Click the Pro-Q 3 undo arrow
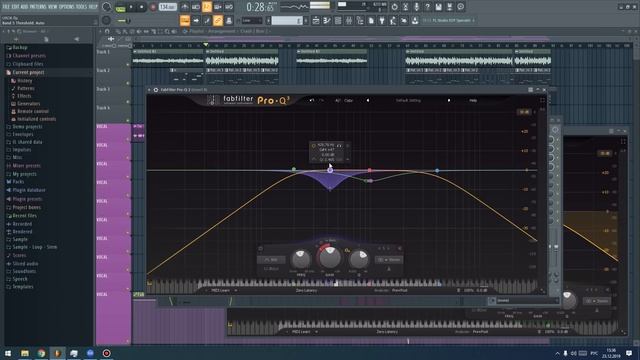 click(312, 100)
